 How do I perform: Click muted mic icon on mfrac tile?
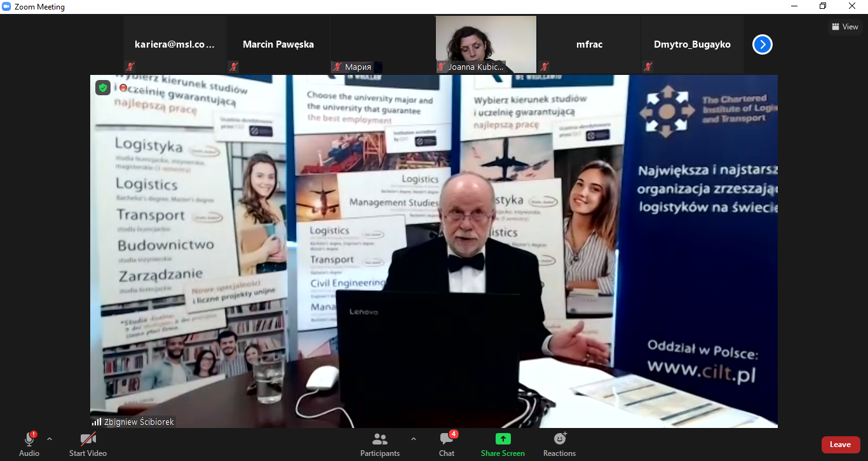tap(545, 67)
